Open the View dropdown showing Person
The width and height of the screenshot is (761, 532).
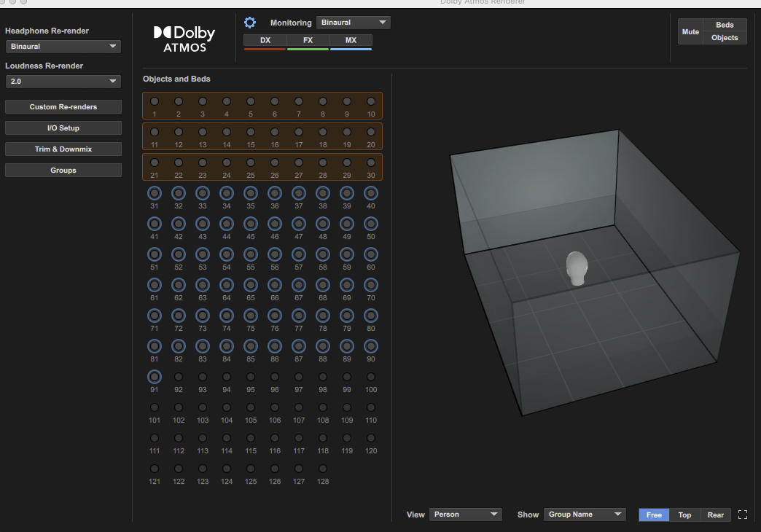click(x=465, y=514)
